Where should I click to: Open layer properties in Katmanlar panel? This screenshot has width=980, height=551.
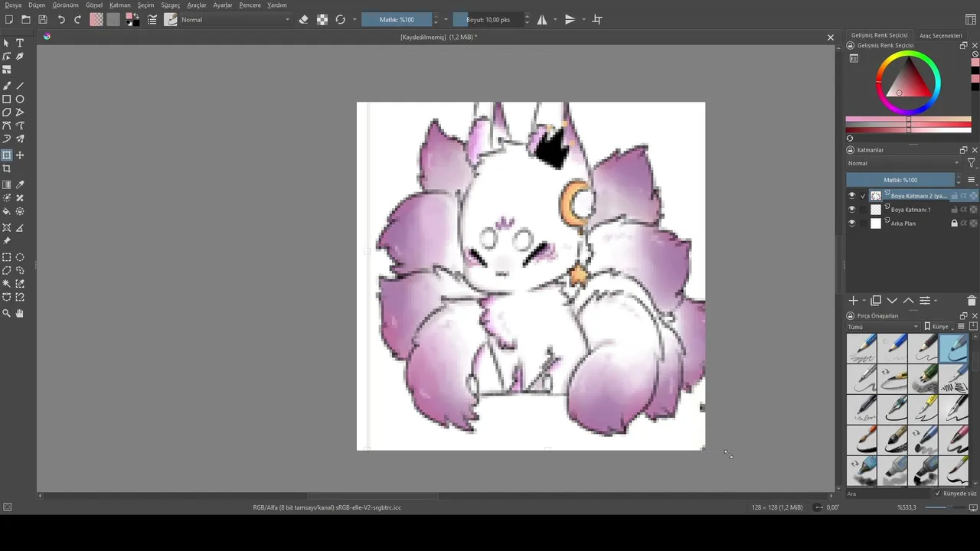click(925, 301)
